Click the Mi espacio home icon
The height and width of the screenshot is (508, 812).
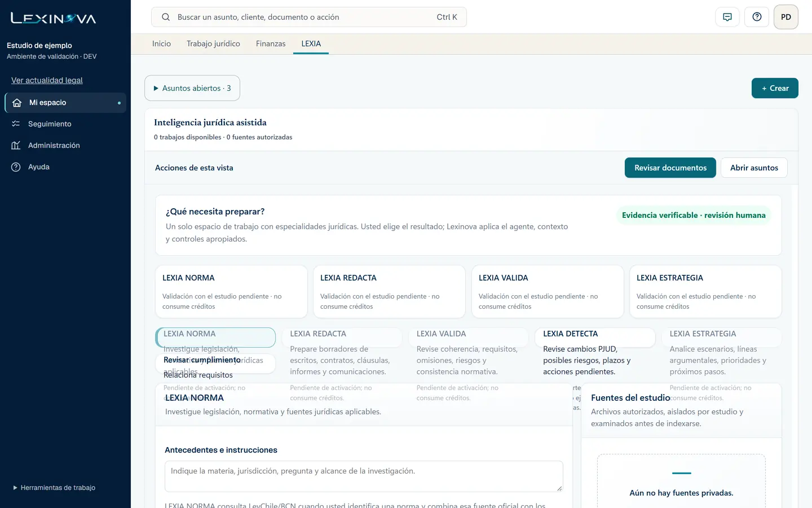(17, 103)
